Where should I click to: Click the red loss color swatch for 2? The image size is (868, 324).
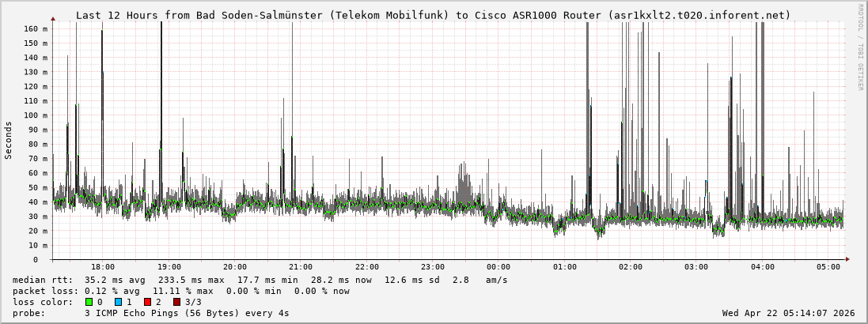click(x=148, y=302)
